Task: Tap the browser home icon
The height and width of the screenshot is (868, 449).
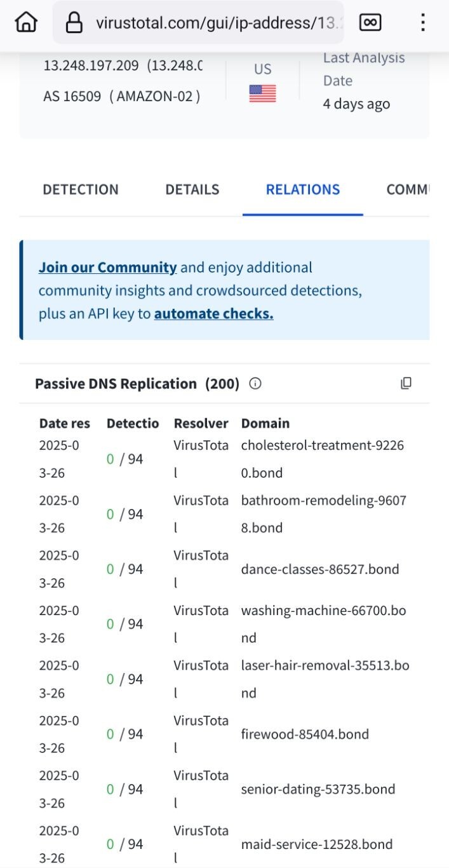Action: pos(26,22)
